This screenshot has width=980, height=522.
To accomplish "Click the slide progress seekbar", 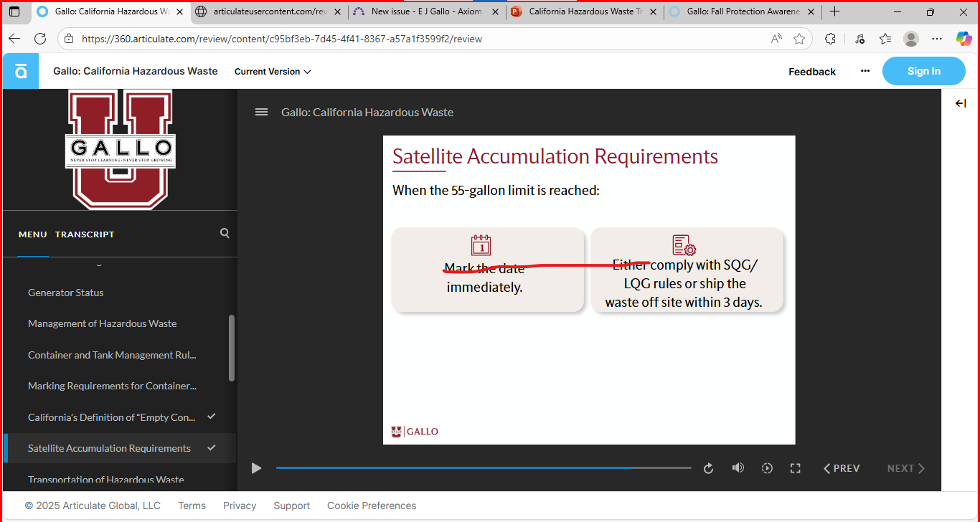I will tap(484, 468).
